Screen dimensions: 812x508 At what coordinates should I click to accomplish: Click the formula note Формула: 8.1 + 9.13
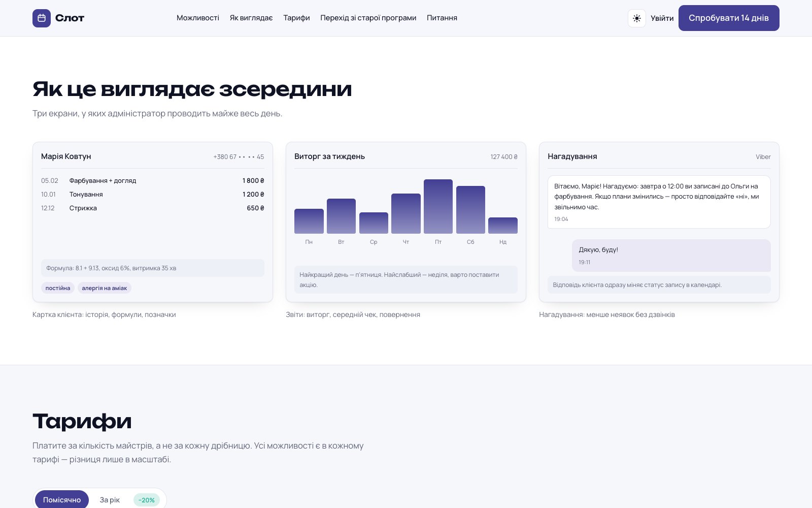pyautogui.click(x=153, y=268)
